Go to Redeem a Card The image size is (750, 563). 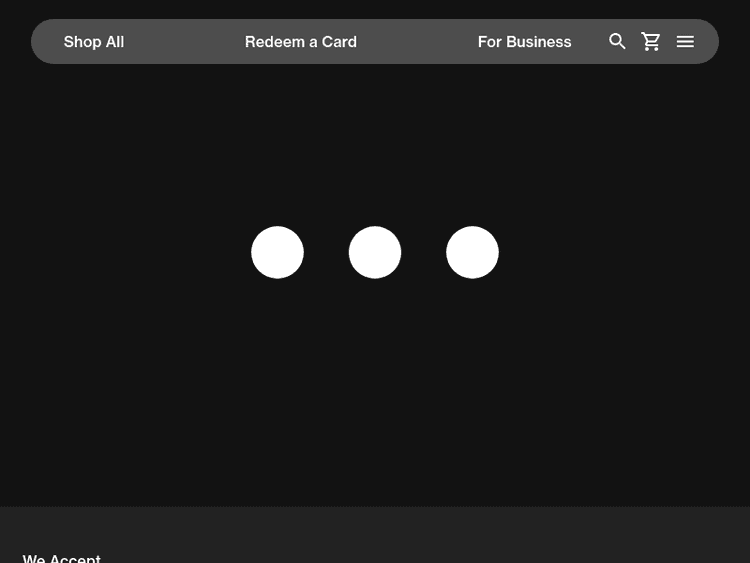click(300, 41)
